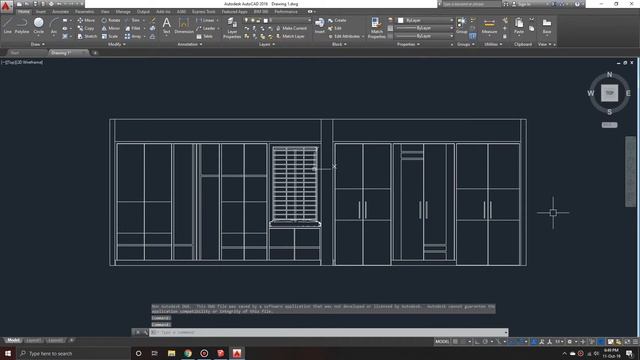
Task: Select the Polyline tool
Action: [22, 25]
